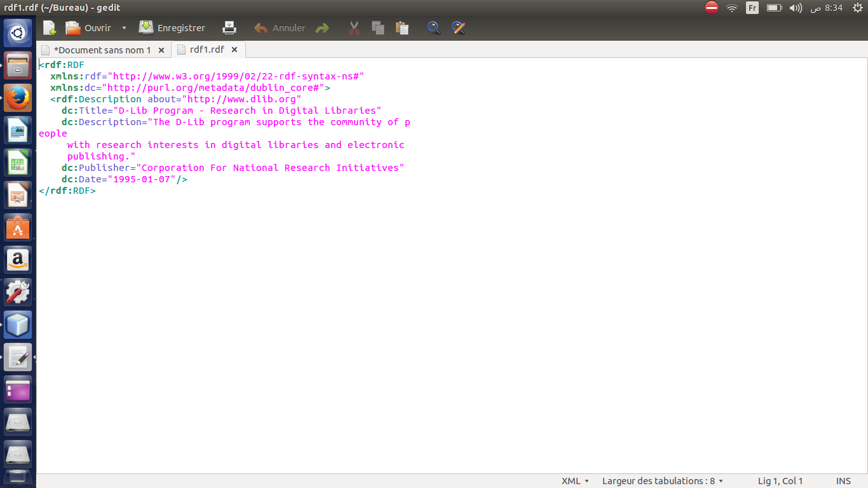This screenshot has height=488, width=868.
Task: Open Amazon launcher in the dock
Action: pyautogui.click(x=18, y=260)
